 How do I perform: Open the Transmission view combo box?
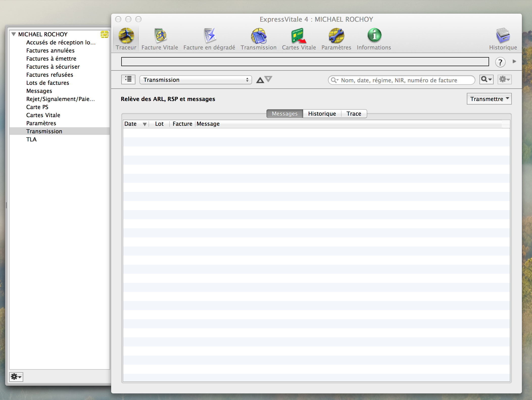(x=196, y=80)
